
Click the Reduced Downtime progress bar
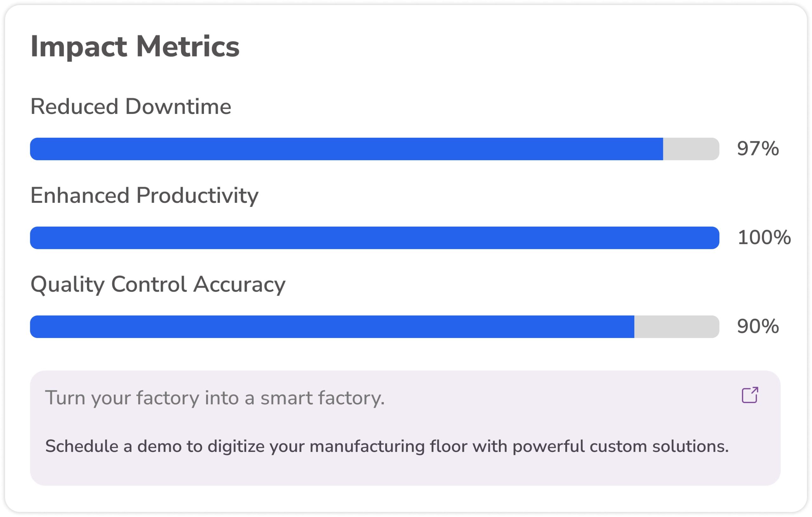point(375,149)
